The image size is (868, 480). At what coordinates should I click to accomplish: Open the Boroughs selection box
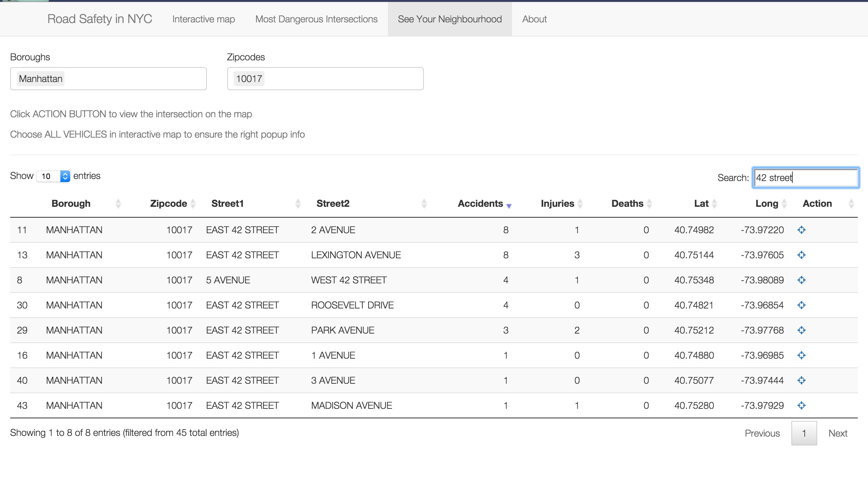108,79
